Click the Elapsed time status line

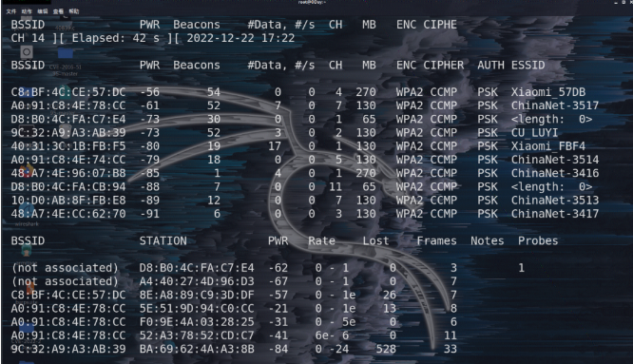[x=153, y=38]
